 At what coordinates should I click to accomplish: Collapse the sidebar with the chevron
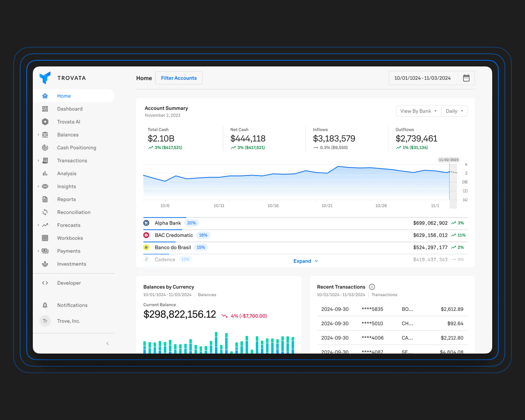click(x=107, y=344)
